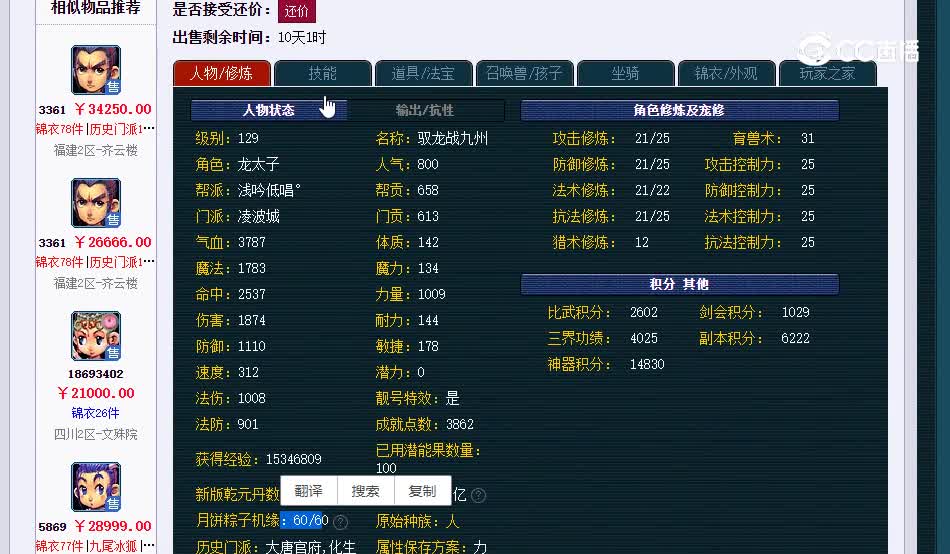Click 剑会积分 value 1029
The height and width of the screenshot is (554, 950).
pos(796,312)
